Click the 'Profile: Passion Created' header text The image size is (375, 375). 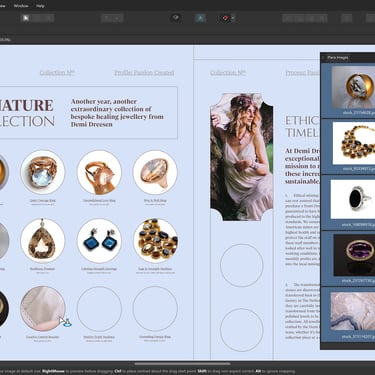tap(144, 72)
